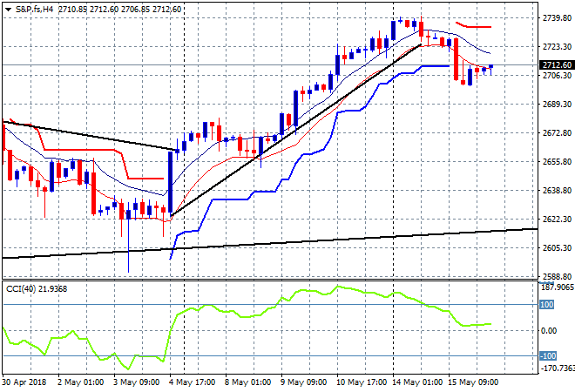575x392 pixels.
Task: Click the 2605.30 price axis label
Action: coord(557,248)
